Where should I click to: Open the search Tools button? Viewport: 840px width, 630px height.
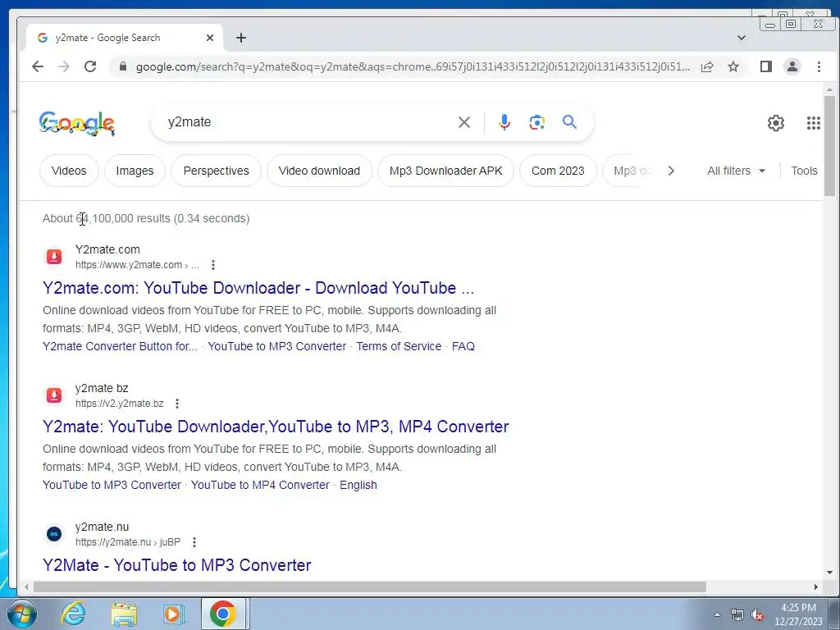804,171
